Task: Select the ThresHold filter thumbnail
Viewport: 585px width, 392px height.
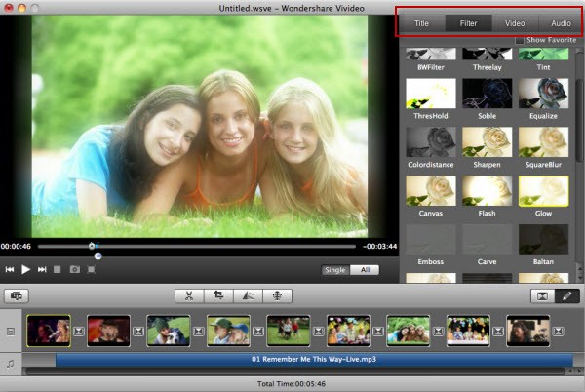Action: [x=431, y=94]
